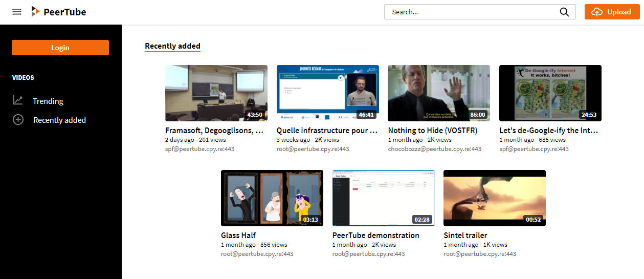Click the cloud icon in Upload button
644x279 pixels.
tap(597, 12)
